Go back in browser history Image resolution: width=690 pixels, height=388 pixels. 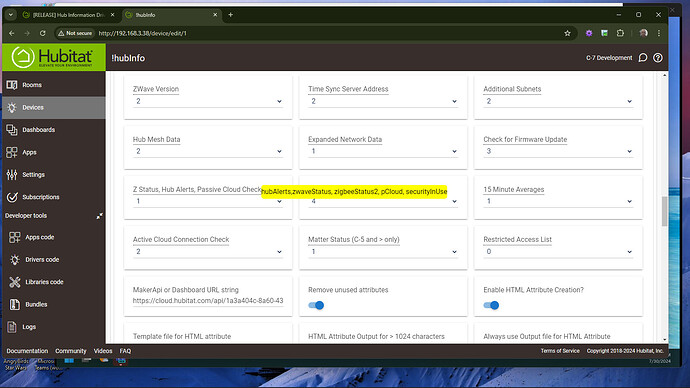pyautogui.click(x=12, y=33)
